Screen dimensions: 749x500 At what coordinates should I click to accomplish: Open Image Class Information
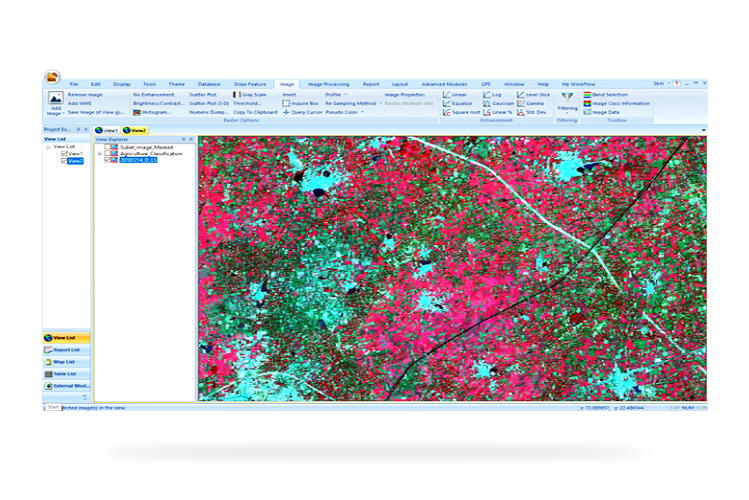click(x=617, y=103)
